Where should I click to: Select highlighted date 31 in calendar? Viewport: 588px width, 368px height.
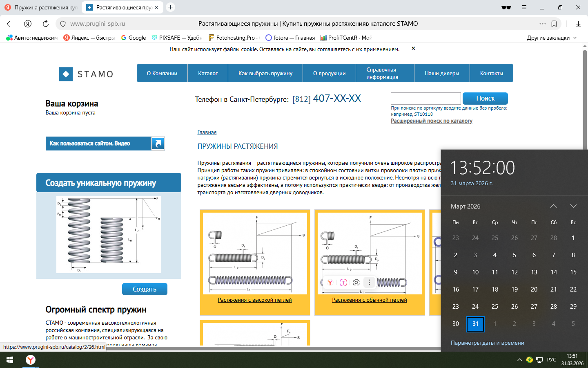(475, 324)
